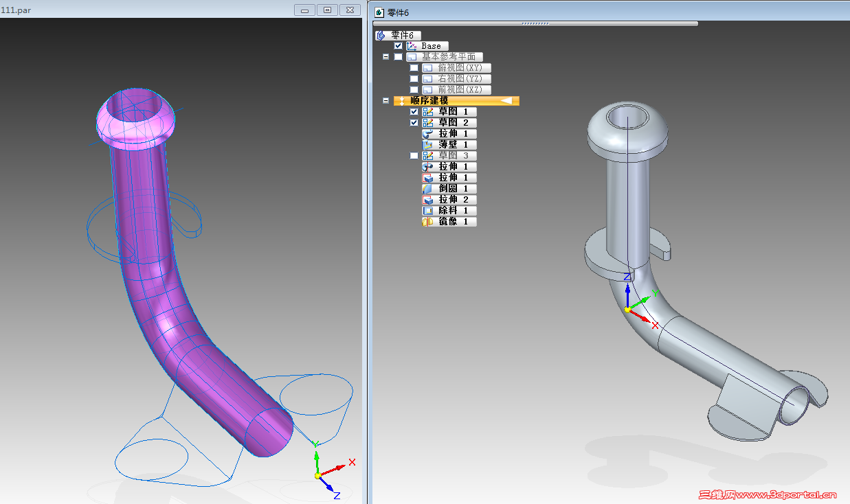The width and height of the screenshot is (850, 504).
Task: Select the 俯视图(XY) plane icon
Action: 427,68
